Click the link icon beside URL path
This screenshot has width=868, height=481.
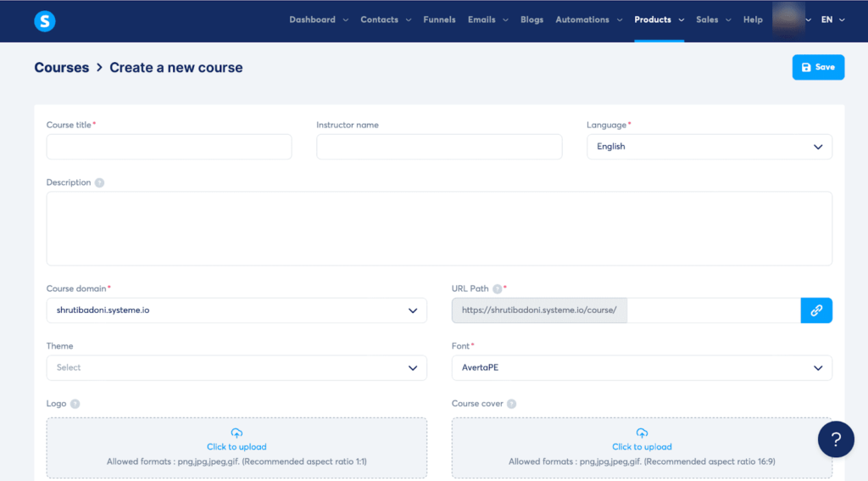pyautogui.click(x=816, y=310)
